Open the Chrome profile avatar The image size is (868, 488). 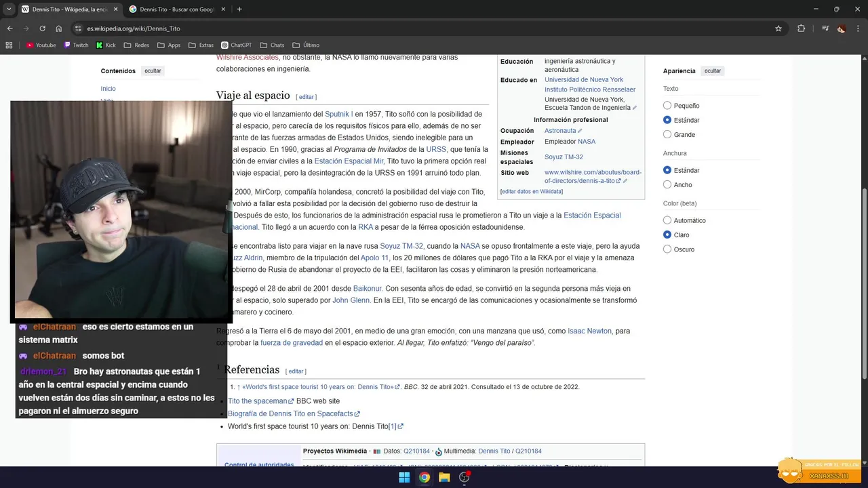[x=842, y=28]
